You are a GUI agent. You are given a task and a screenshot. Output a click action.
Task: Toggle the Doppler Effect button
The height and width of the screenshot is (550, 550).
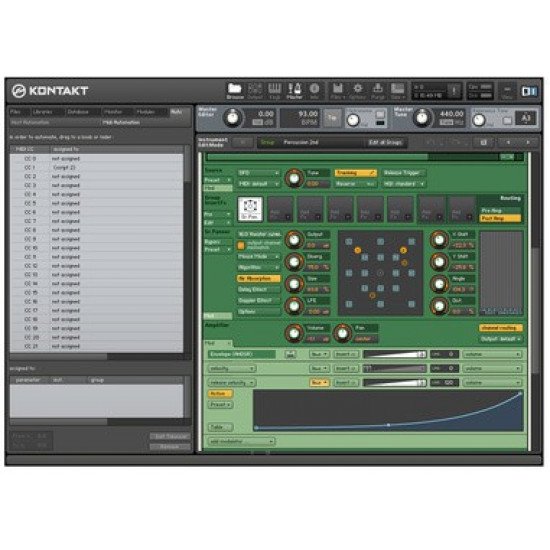point(259,301)
